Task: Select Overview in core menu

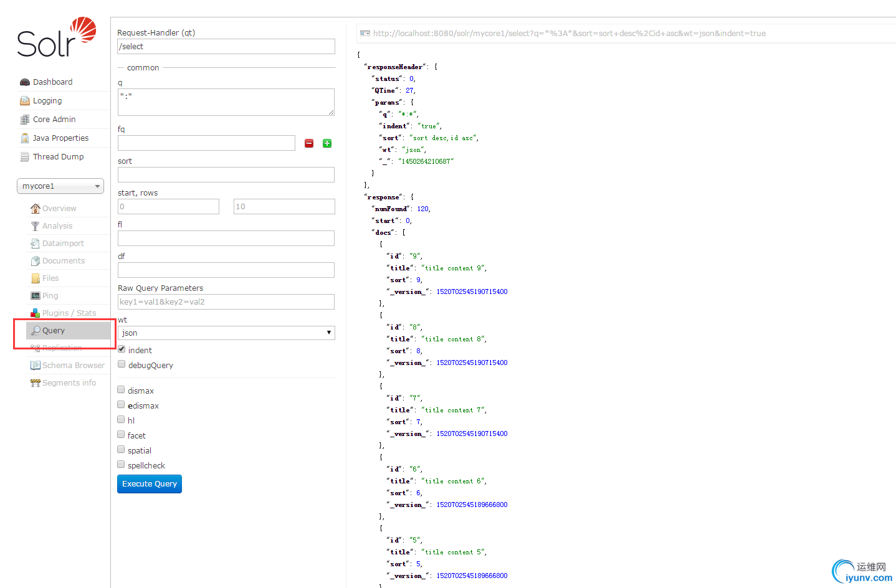Action: click(x=59, y=209)
